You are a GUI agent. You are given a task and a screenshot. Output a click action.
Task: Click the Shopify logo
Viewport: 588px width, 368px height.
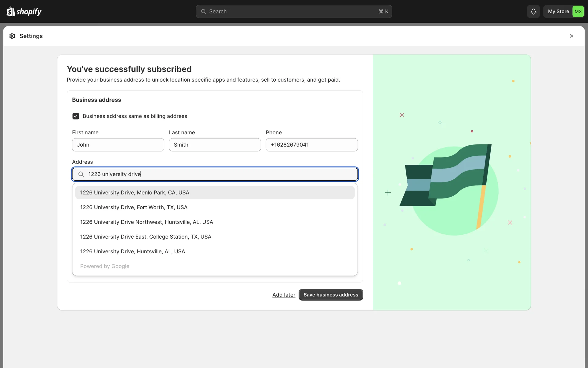pyautogui.click(x=24, y=11)
